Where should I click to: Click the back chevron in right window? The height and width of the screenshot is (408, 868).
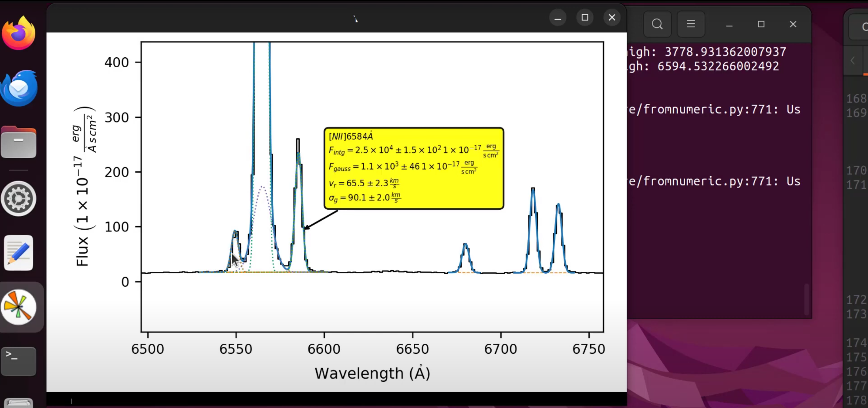click(x=853, y=61)
